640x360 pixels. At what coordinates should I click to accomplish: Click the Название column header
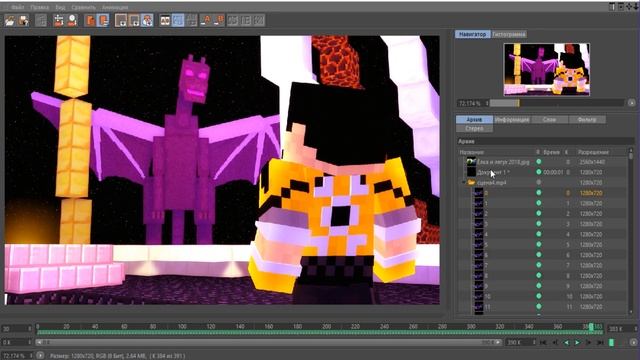pyautogui.click(x=472, y=152)
